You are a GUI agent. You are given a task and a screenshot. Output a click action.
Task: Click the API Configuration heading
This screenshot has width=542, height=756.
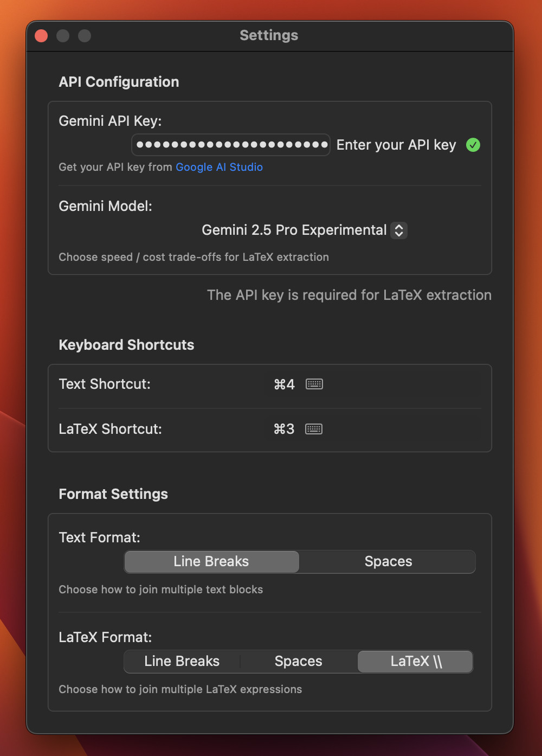click(119, 82)
